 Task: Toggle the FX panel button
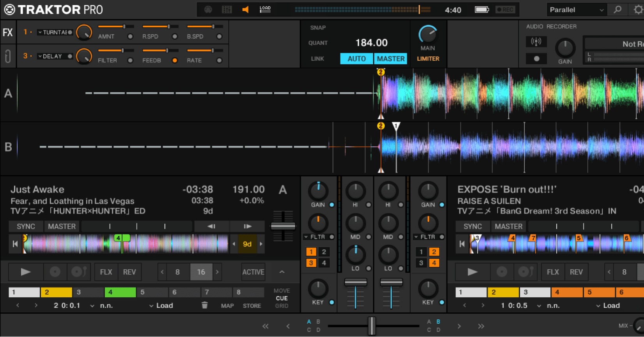(x=8, y=32)
